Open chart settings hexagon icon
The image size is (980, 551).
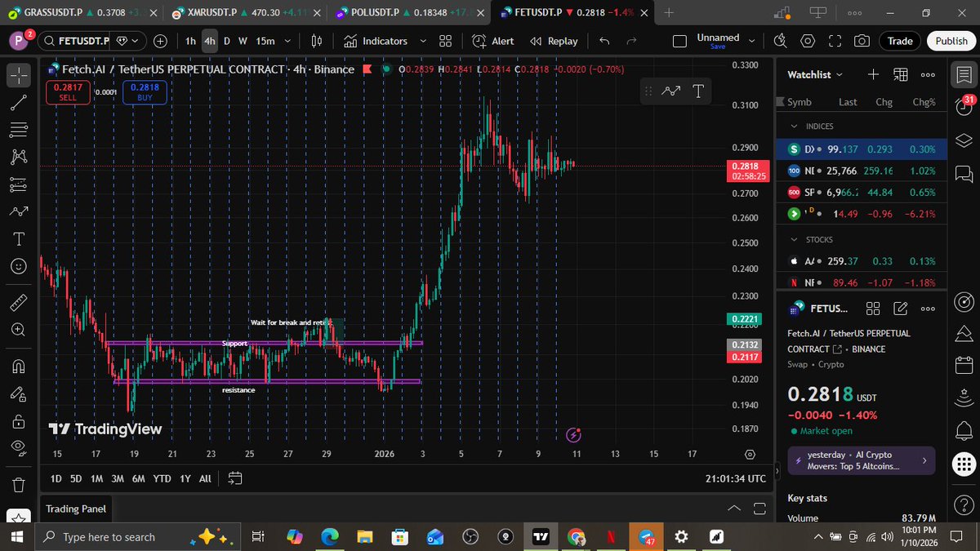click(808, 41)
